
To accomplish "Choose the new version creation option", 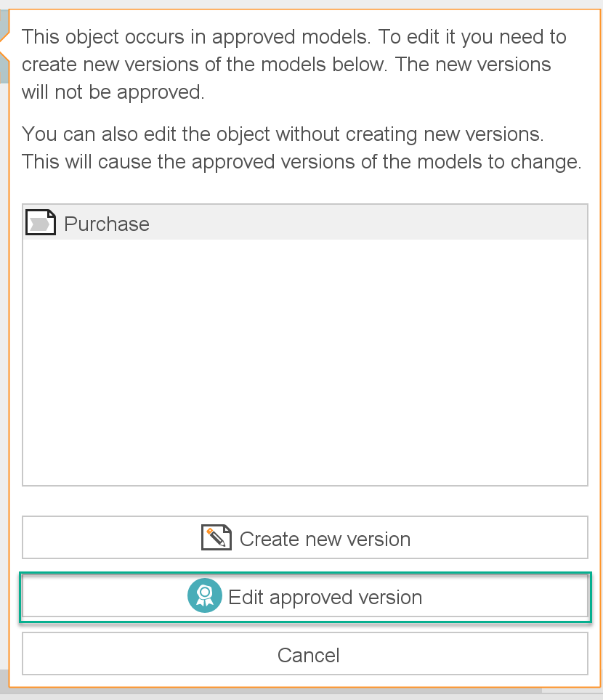I will tap(305, 538).
